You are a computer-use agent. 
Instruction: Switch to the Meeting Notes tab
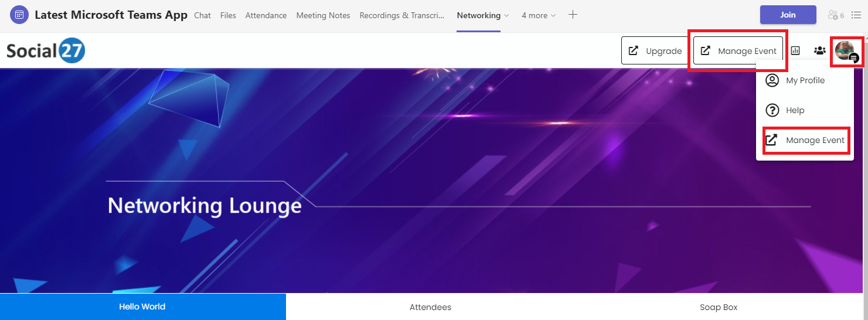[x=323, y=16]
